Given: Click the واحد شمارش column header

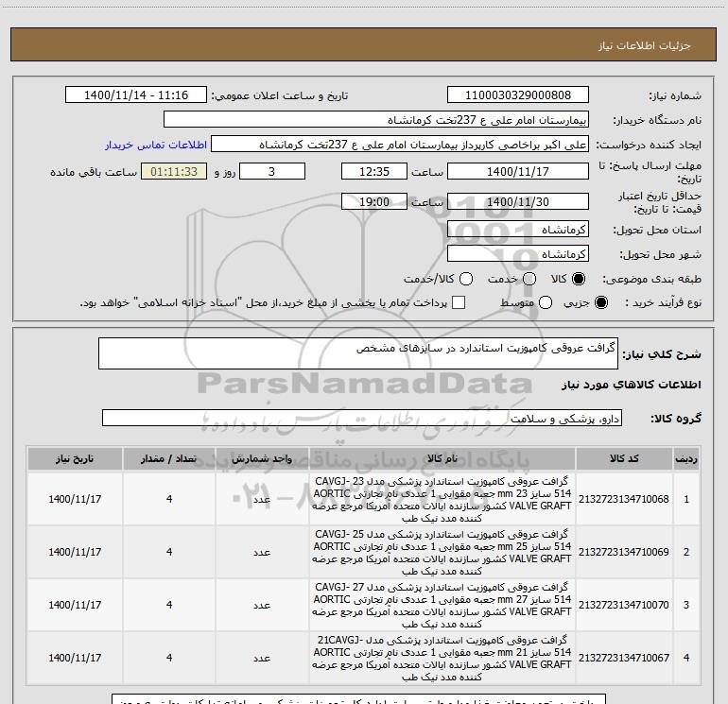Looking at the screenshot, I should click(262, 459).
